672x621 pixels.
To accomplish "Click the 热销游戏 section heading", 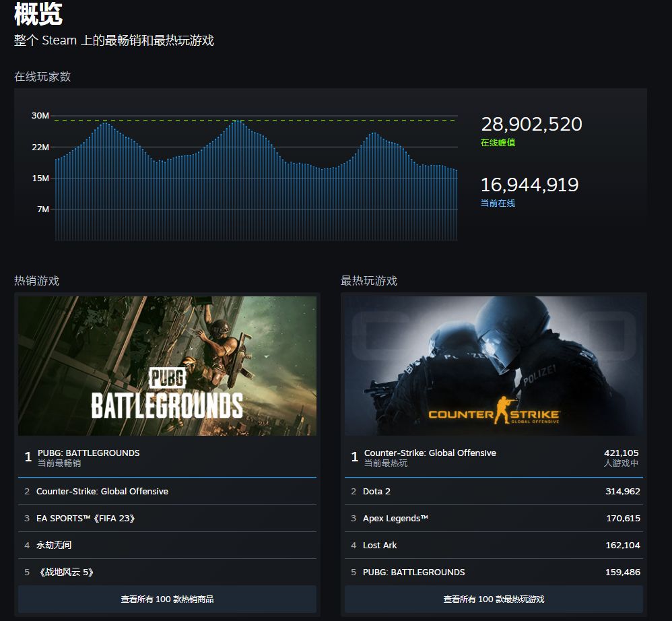I will (37, 281).
